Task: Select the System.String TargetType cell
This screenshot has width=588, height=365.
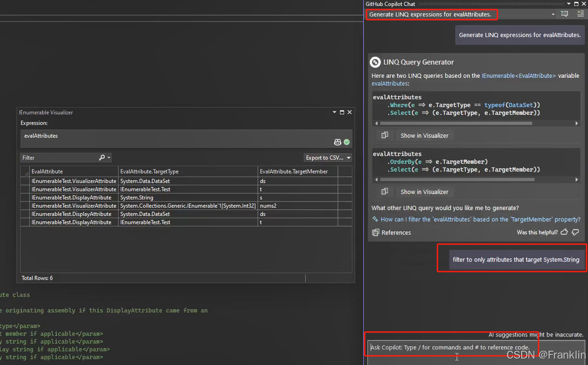Action: coord(188,197)
